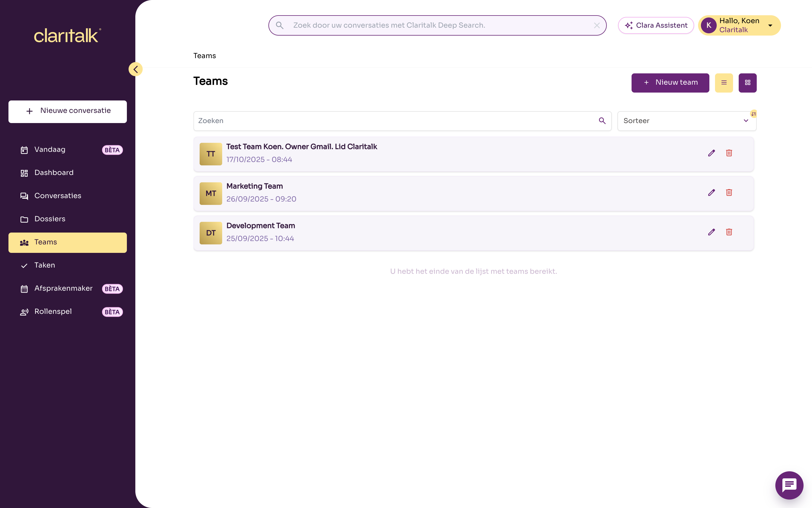Open the live chat bubble
Image resolution: width=812 pixels, height=508 pixels.
(x=789, y=485)
